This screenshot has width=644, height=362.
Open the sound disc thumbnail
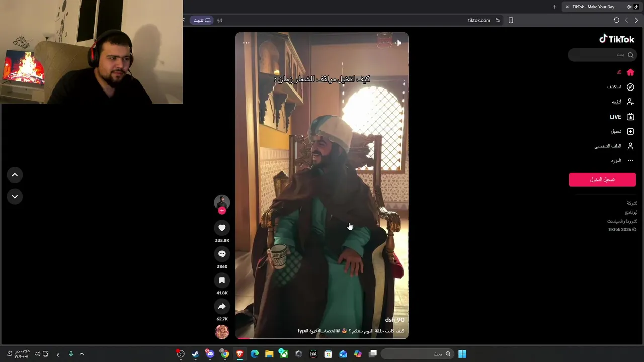click(222, 332)
